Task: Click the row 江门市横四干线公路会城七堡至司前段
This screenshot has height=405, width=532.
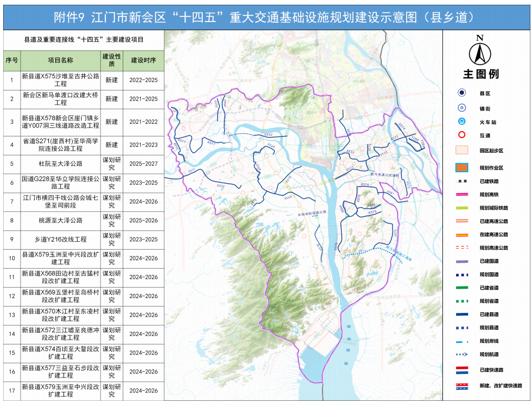Action: [x=84, y=202]
